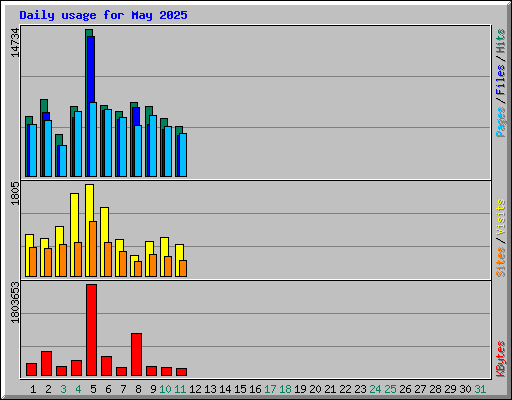Click the orange Sites bar for day 5

pyautogui.click(x=93, y=249)
